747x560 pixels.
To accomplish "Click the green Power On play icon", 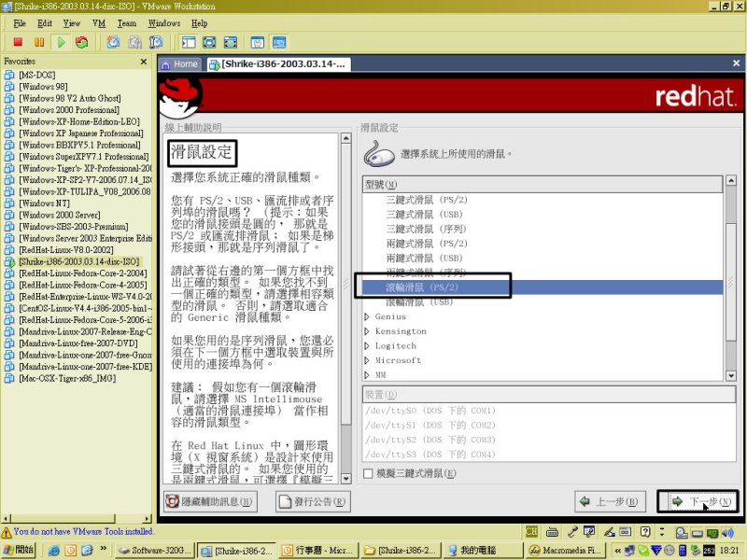I will click(61, 42).
